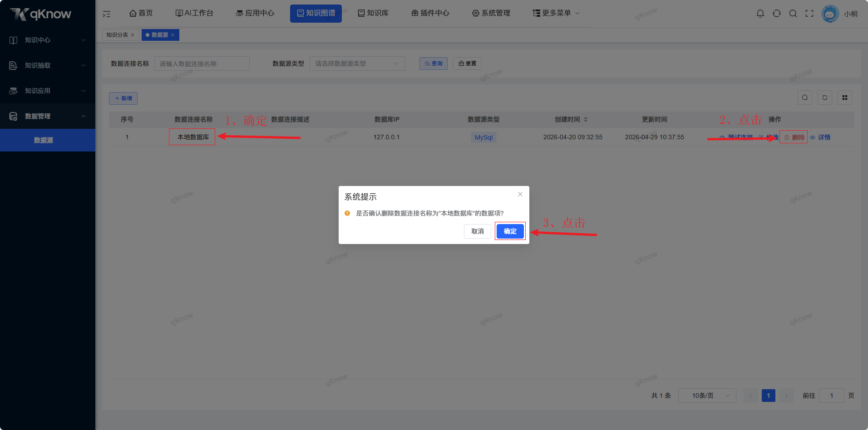Image resolution: width=868 pixels, height=430 pixels.
Task: Click the 重置 reset button
Action: pyautogui.click(x=467, y=64)
